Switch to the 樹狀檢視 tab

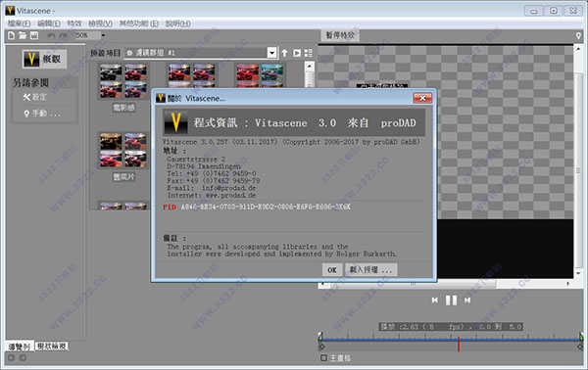click(x=52, y=347)
